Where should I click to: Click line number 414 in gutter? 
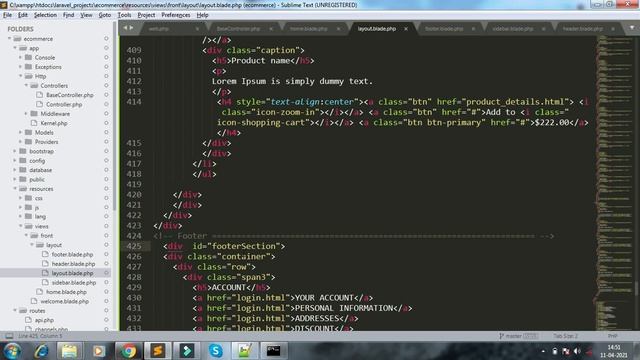pyautogui.click(x=134, y=102)
